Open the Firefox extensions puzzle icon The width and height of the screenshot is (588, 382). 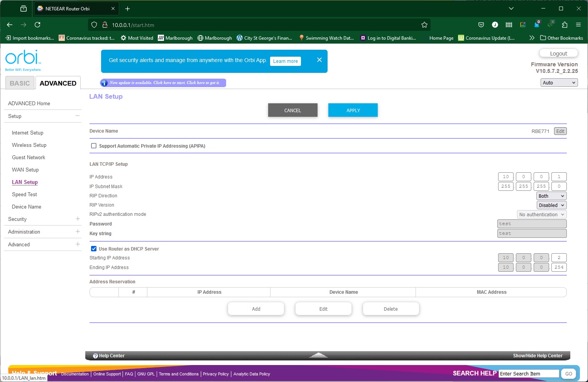[564, 25]
